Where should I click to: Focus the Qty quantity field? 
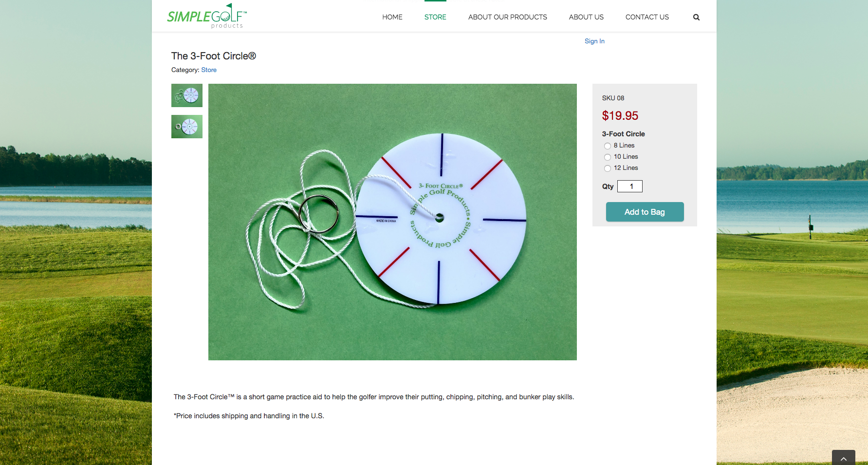(x=630, y=186)
